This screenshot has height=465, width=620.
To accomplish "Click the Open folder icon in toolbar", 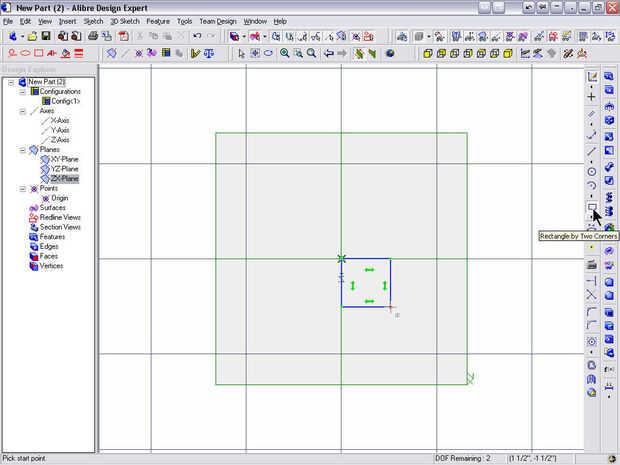I will click(x=32, y=36).
